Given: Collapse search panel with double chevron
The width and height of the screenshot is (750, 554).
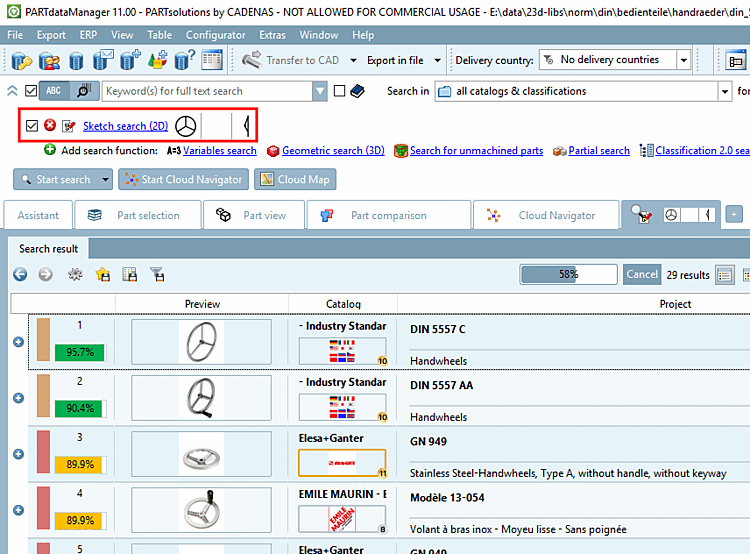Looking at the screenshot, I should tap(12, 91).
